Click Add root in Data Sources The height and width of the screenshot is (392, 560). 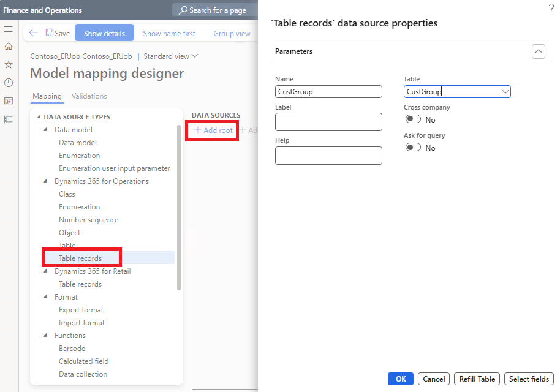(x=213, y=130)
